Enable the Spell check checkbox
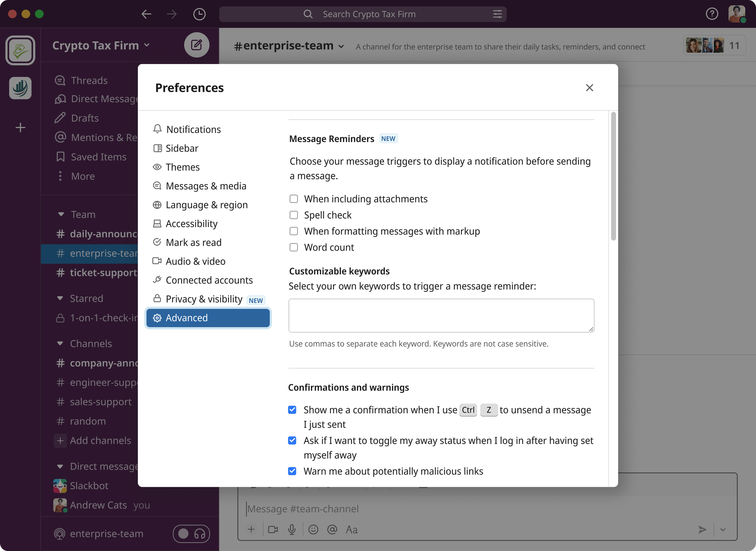 coord(294,215)
